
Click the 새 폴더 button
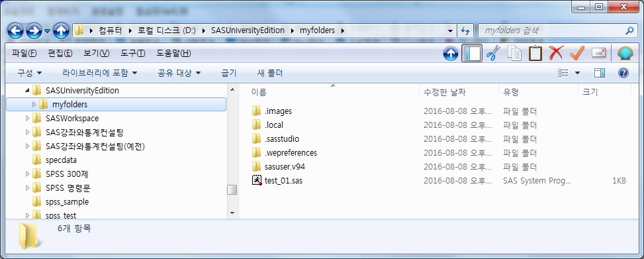tap(270, 73)
